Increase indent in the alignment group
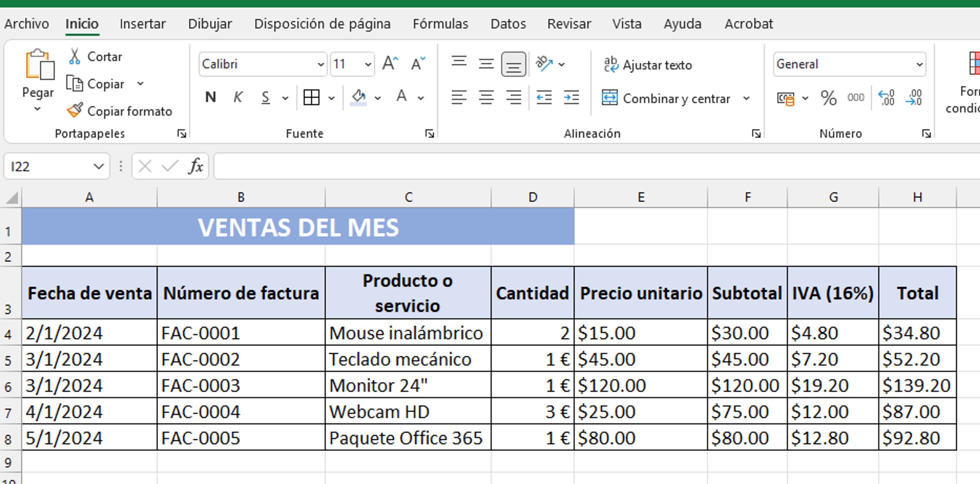 (x=571, y=98)
